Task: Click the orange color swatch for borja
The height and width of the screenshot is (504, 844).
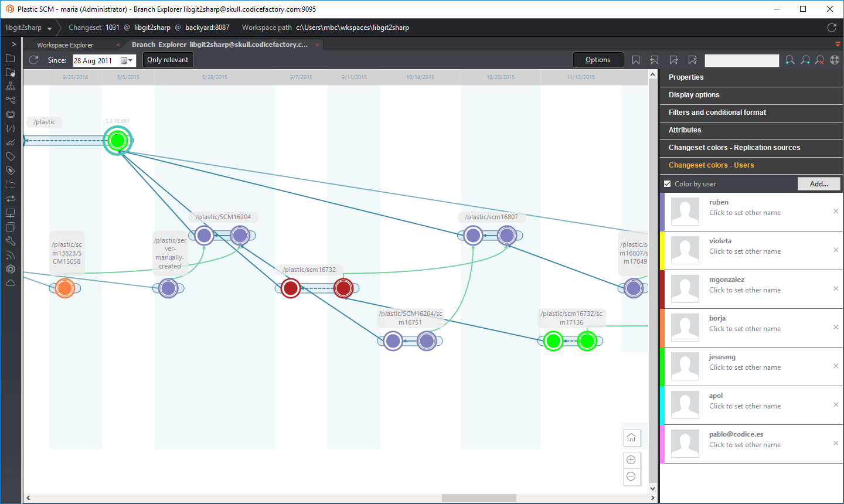Action: coord(662,328)
